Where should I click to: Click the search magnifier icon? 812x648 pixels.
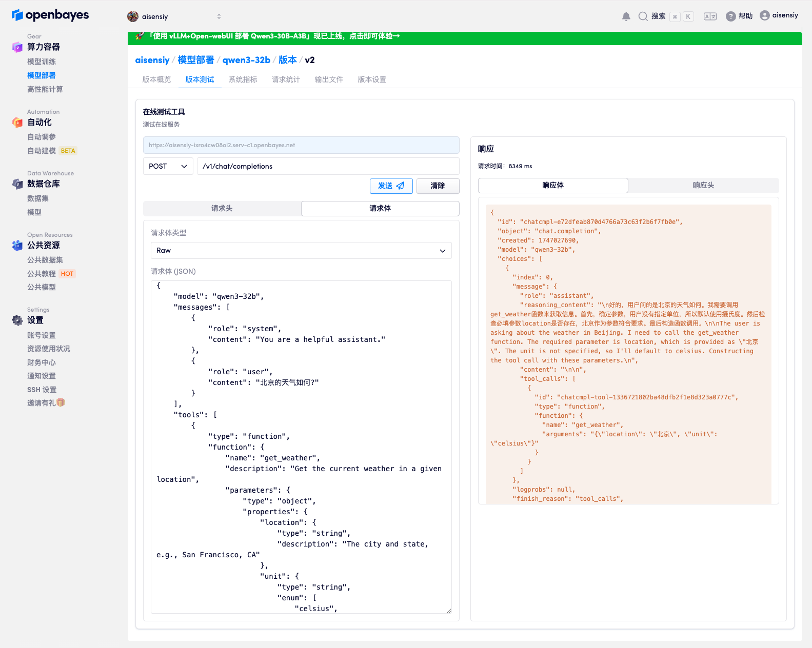tap(643, 16)
